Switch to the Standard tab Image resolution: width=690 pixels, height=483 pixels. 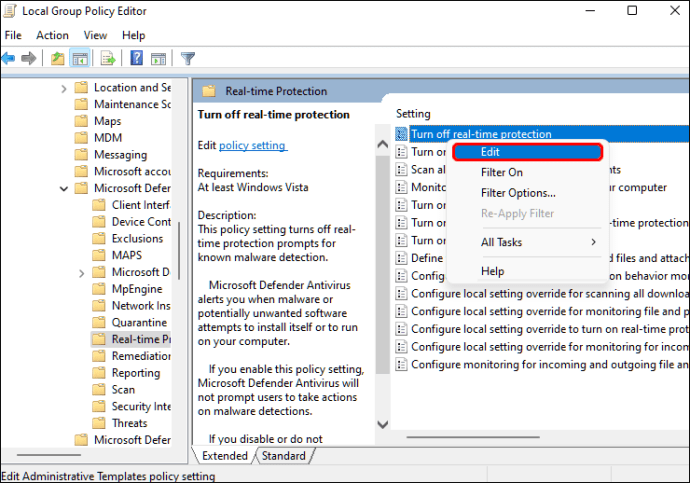283,456
